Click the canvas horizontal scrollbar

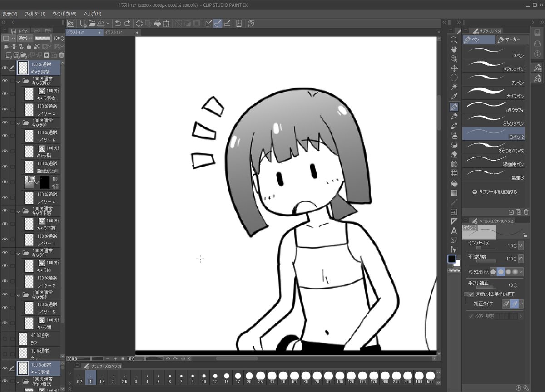click(x=236, y=358)
